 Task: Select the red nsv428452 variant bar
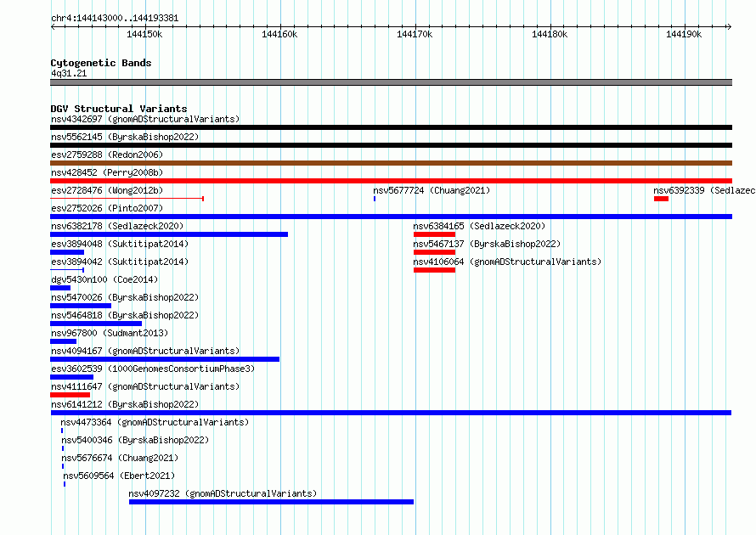click(391, 181)
